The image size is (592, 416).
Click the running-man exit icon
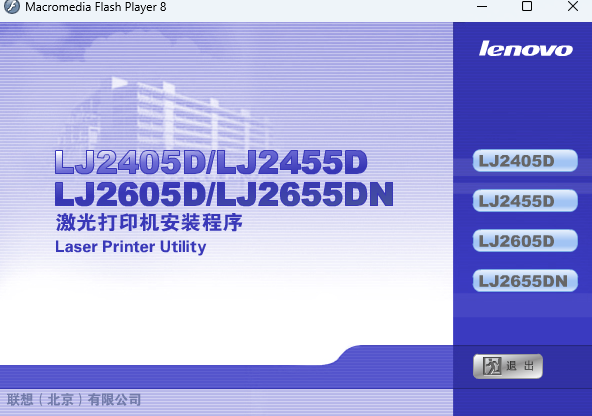492,366
